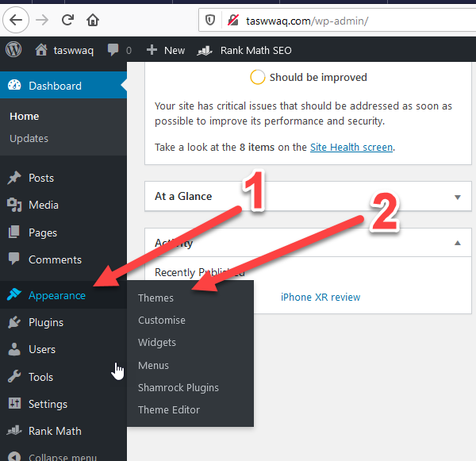Select the Pages label in the sidebar
Viewport: 476px width, 461px height.
43,233
